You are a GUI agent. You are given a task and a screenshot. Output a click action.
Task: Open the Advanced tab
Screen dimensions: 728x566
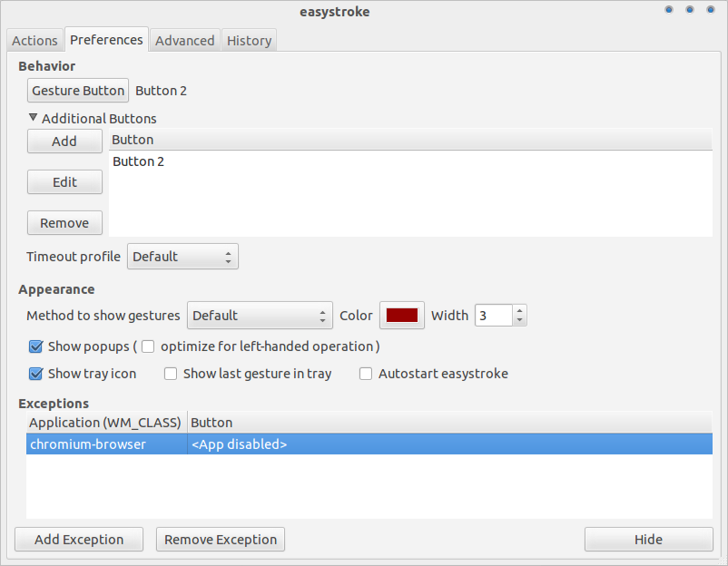(x=184, y=40)
